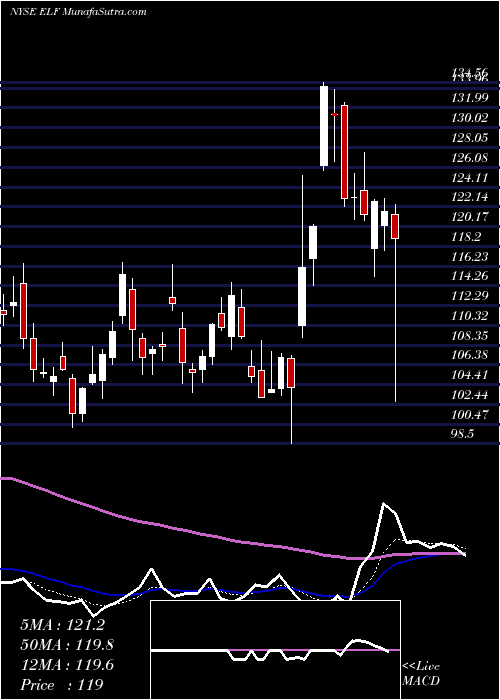Screen dimensions: 500x700
Task: Select the 102.44 price level label
Action: tap(469, 395)
